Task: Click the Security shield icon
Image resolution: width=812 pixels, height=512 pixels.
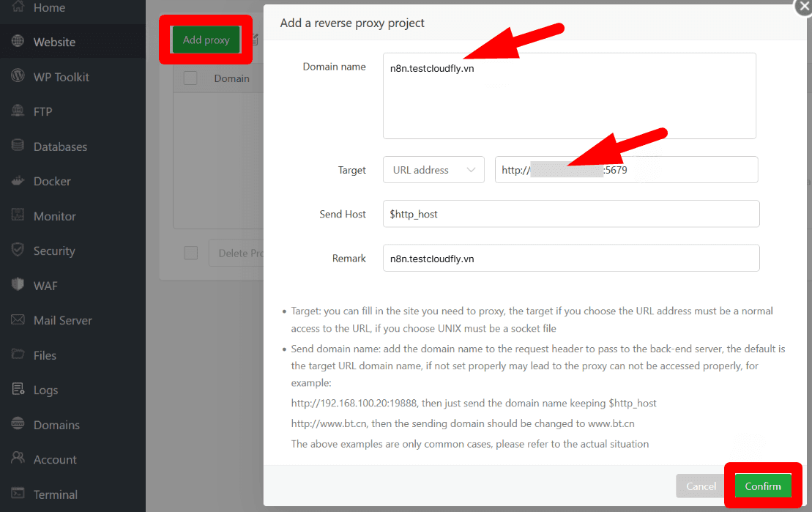Action: coord(18,250)
